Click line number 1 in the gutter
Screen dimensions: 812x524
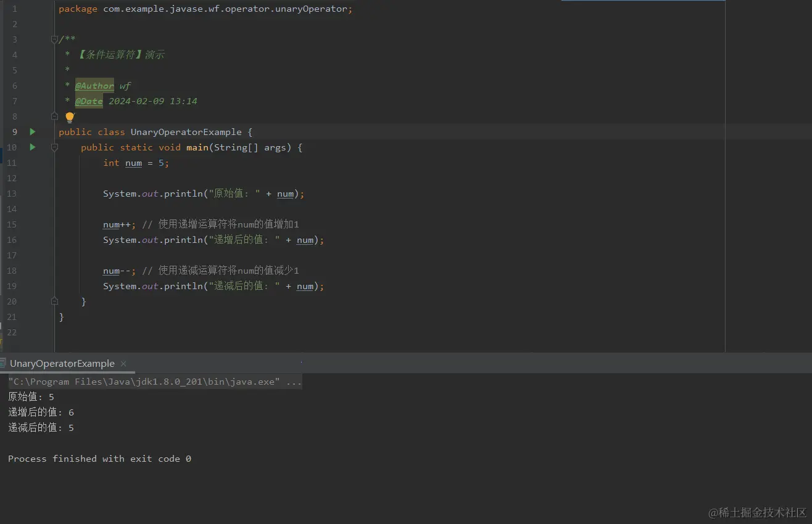click(x=14, y=9)
